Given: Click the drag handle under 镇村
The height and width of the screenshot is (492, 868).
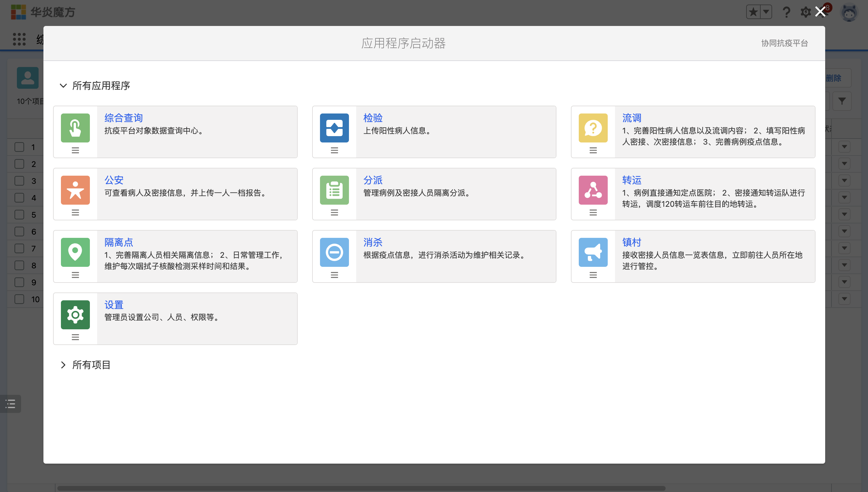Looking at the screenshot, I should point(593,275).
